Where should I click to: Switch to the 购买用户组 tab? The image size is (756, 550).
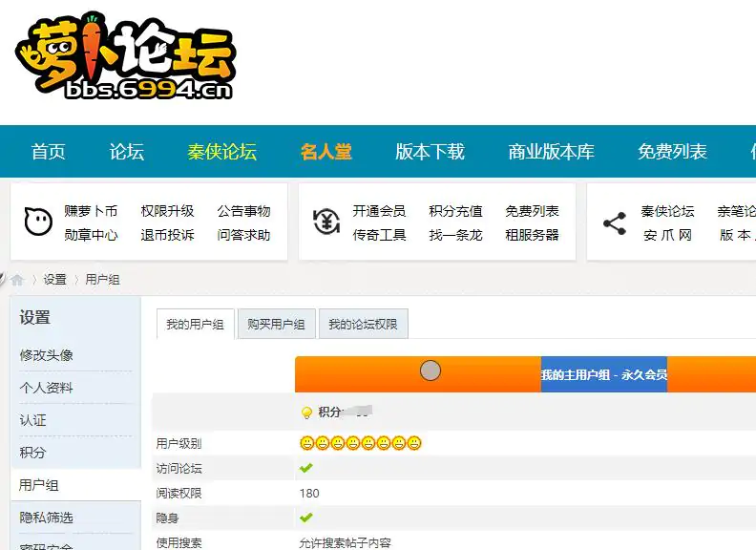coord(276,325)
